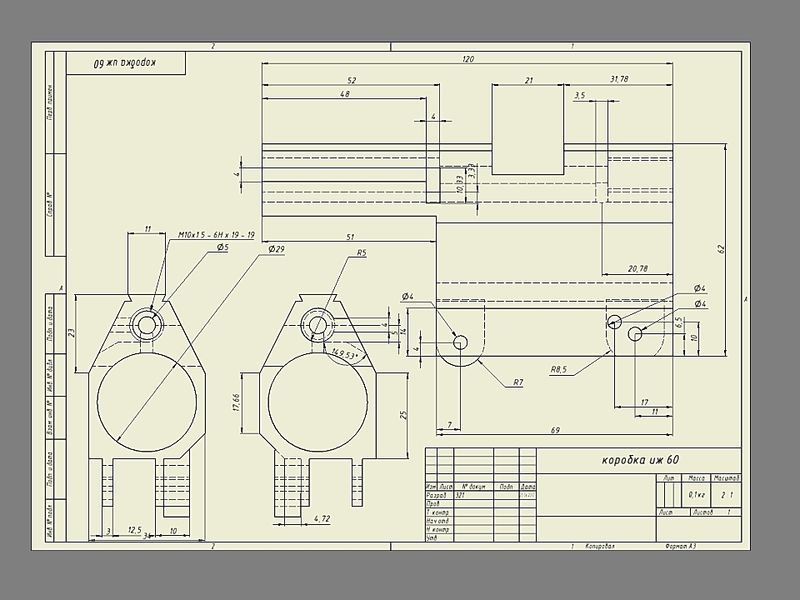This screenshot has width=800, height=600.
Task: Select the 4,72 dimension text
Action: (x=322, y=518)
